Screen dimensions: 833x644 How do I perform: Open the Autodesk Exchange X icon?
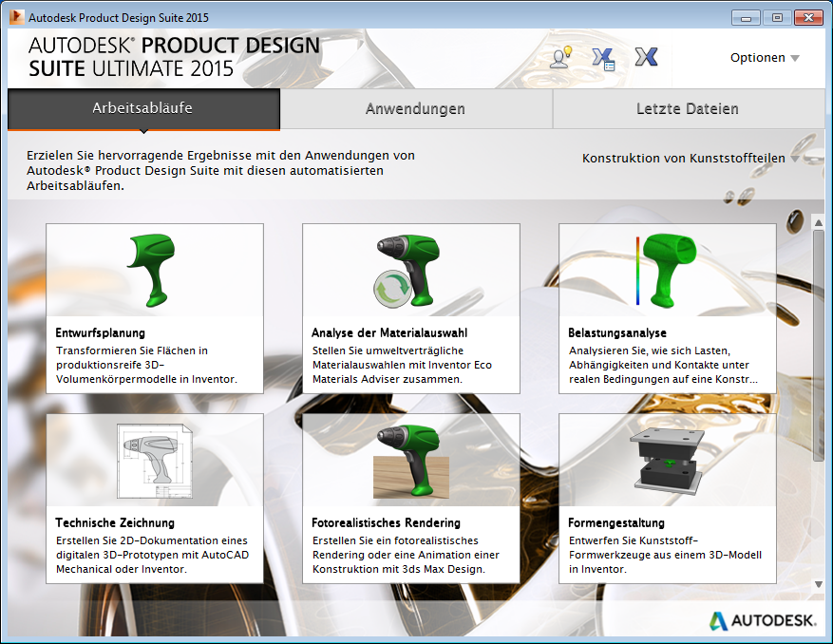[646, 56]
